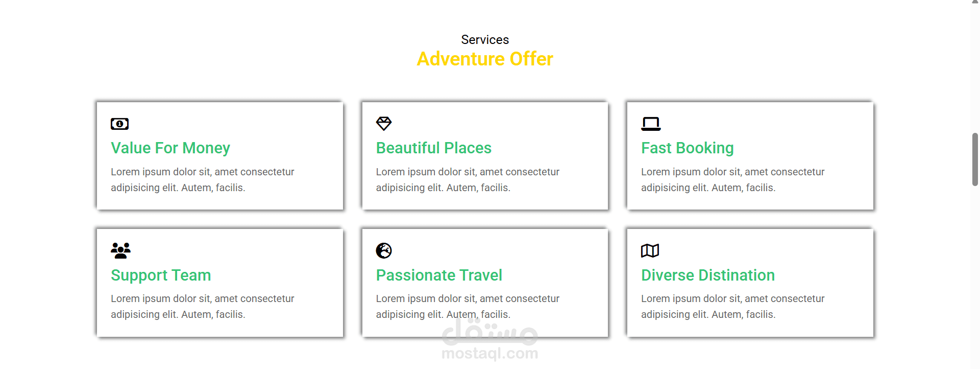This screenshot has height=369, width=980.
Task: Select the Beautiful Places heading
Action: [434, 148]
